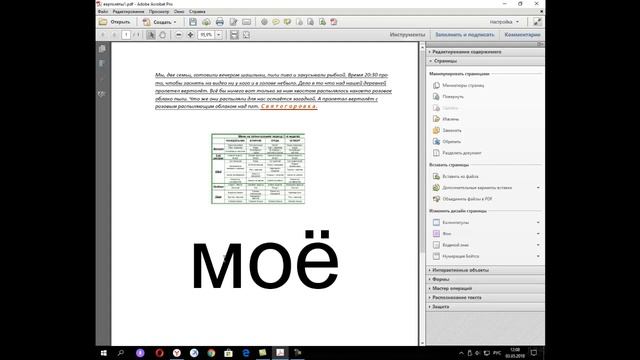Click the fit width scrolling icon
Viewport: 640px width, 360px height.
point(234,35)
